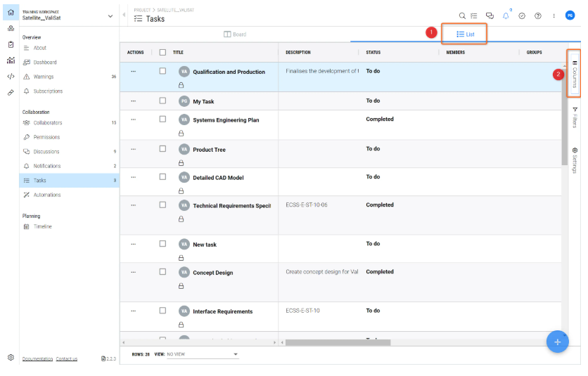Open actions menu for My Task row
The width and height of the screenshot is (588, 376).
point(134,101)
